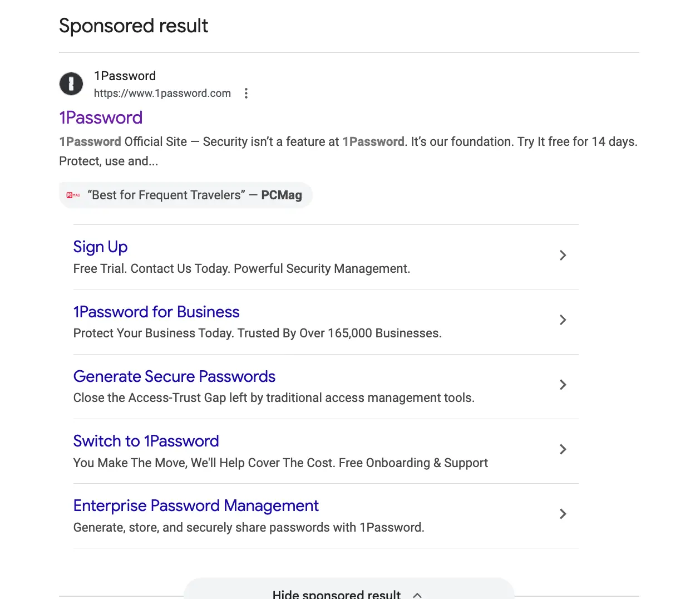The image size is (700, 599).
Task: Collapse the ad using the upward chevron
Action: coord(417,594)
